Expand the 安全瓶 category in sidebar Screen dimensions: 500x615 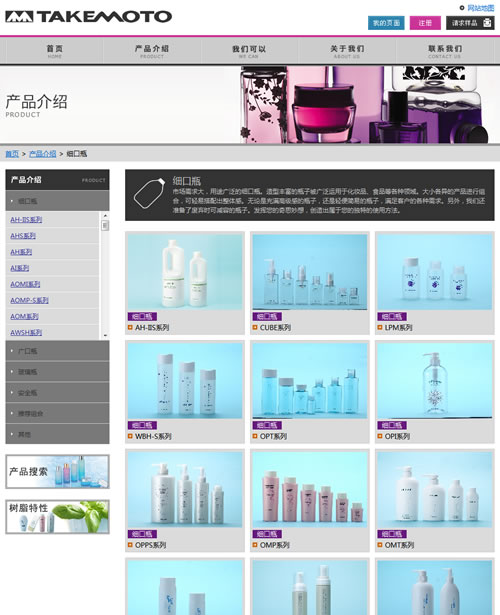coord(57,392)
